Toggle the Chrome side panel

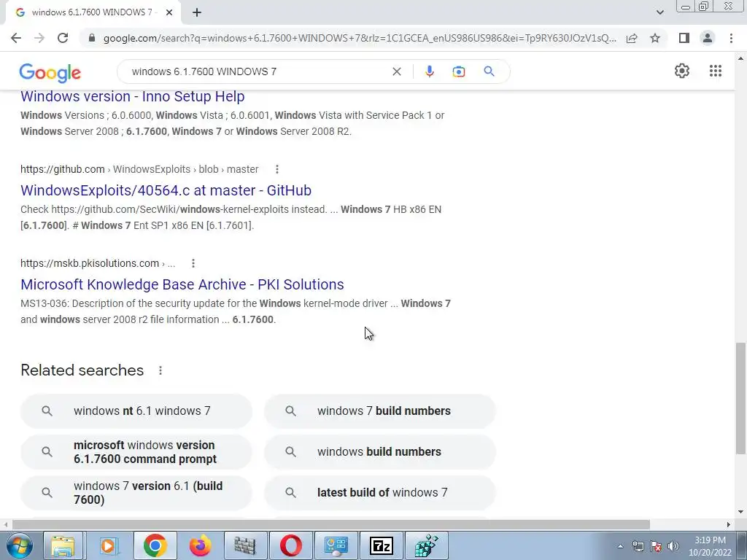684,38
